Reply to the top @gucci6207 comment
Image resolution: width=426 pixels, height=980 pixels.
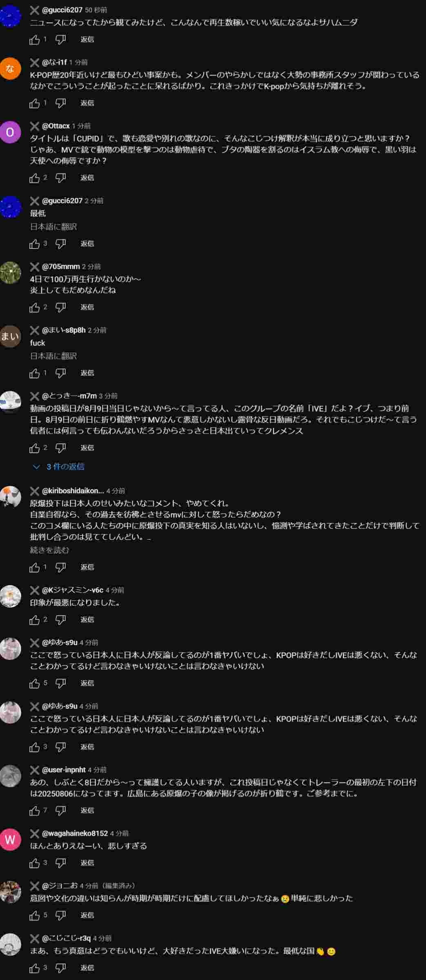pos(87,39)
